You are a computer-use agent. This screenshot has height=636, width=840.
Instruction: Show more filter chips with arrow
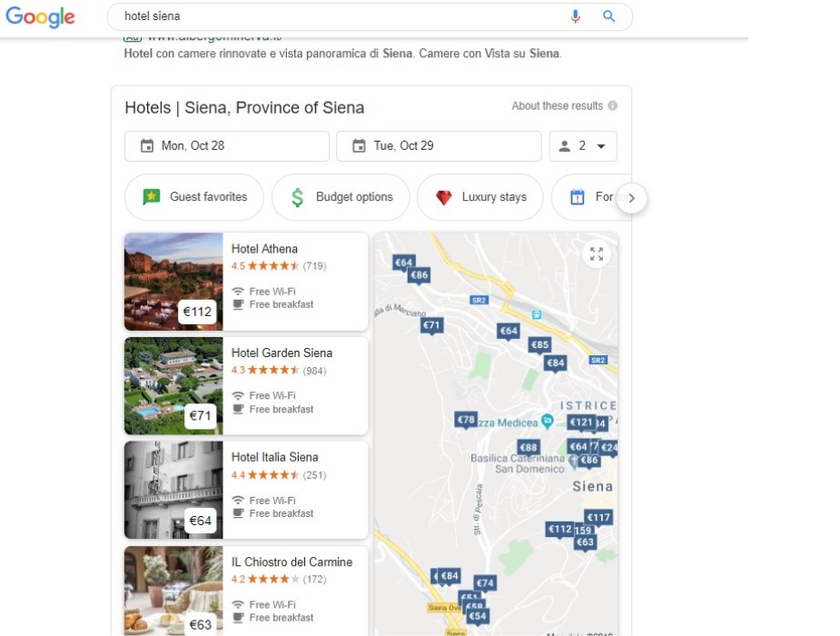click(632, 198)
